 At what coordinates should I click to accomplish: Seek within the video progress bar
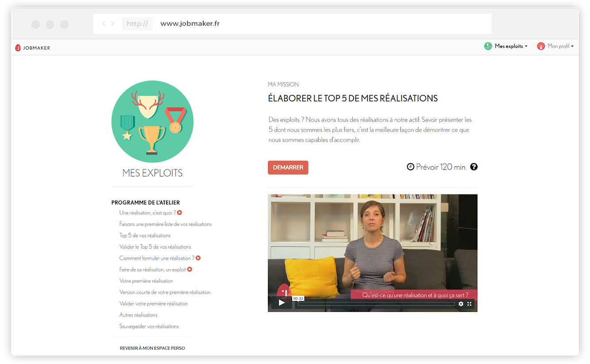pyautogui.click(x=376, y=304)
